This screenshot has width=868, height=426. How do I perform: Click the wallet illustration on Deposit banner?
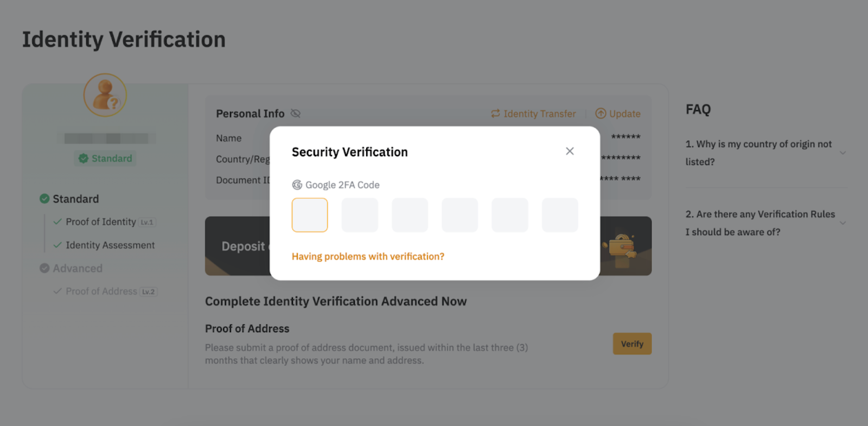pos(622,248)
